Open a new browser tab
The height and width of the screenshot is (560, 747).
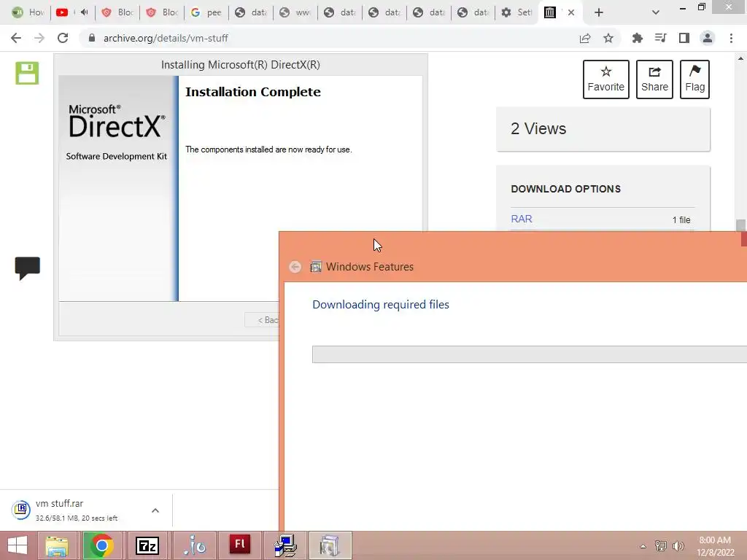coord(599,12)
